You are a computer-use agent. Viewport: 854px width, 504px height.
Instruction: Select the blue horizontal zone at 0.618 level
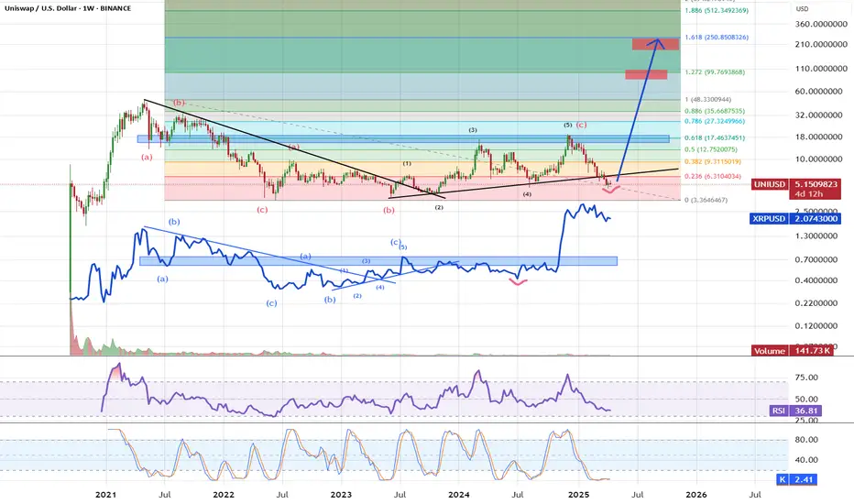(x=403, y=139)
